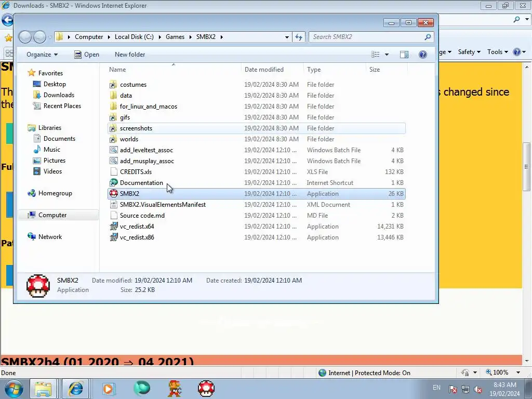Select the add_leveltest_assoc batch file icon
The width and height of the screenshot is (532, 399).
113,150
